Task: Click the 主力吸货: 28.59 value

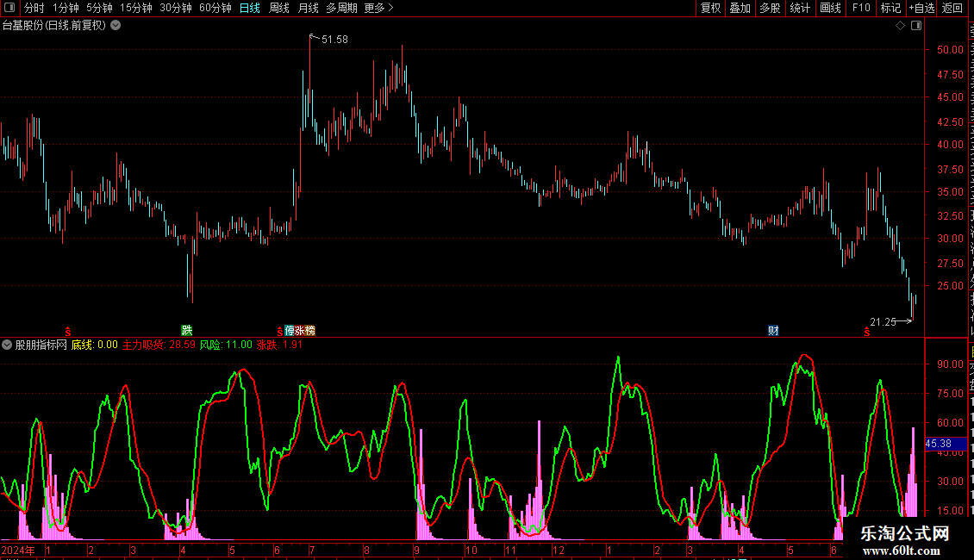Action: tap(159, 345)
